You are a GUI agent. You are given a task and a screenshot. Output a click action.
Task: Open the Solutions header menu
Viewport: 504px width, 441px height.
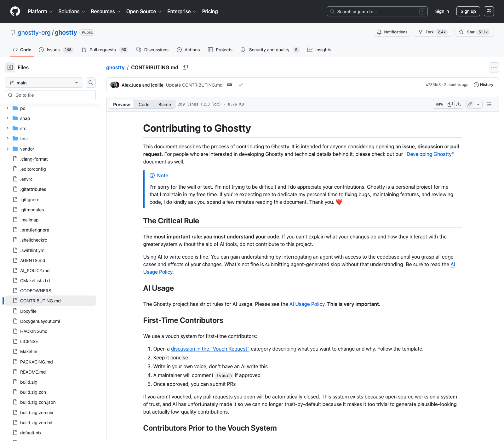[x=72, y=11]
